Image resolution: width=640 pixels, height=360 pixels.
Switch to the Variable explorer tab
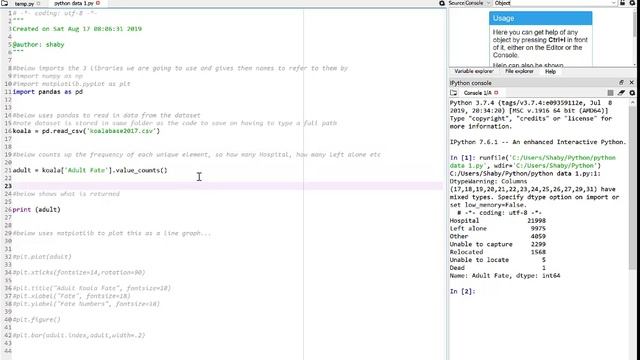[473, 71]
